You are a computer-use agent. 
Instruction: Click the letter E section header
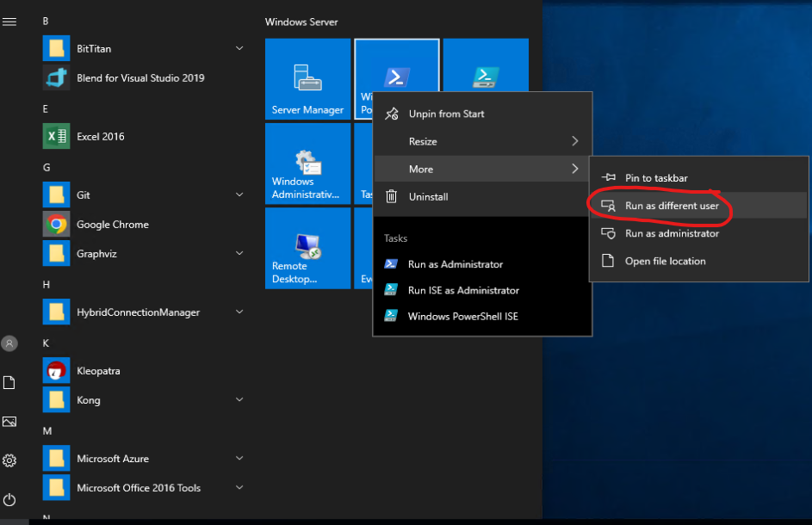[46, 108]
